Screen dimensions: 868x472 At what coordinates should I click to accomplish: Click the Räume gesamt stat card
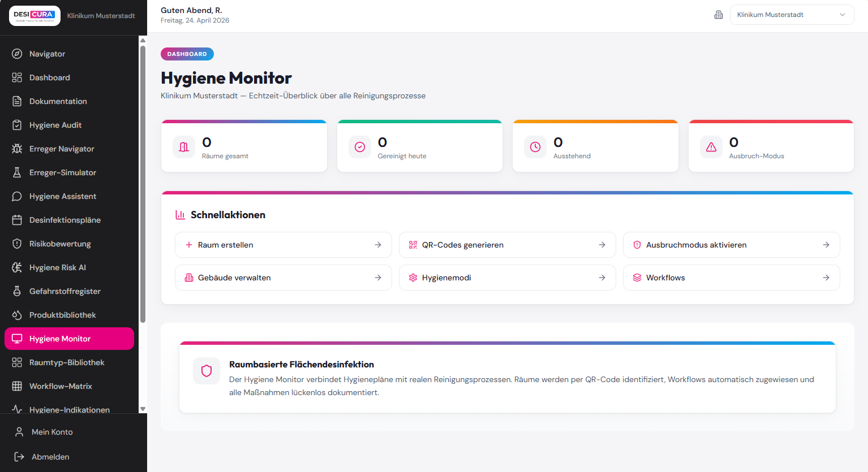click(244, 146)
